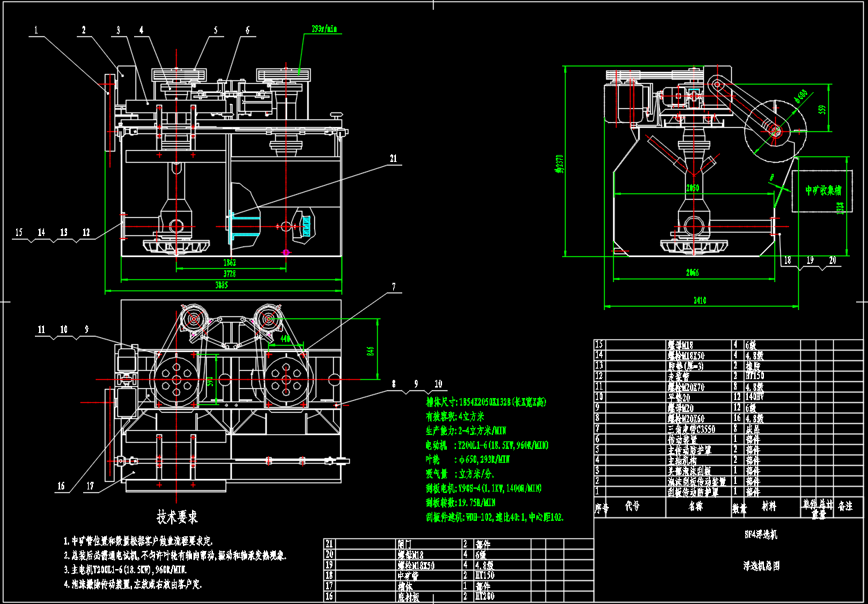868x604 pixels.
Task: Select balloon number 21 pointing to the impeller
Action: 393,159
